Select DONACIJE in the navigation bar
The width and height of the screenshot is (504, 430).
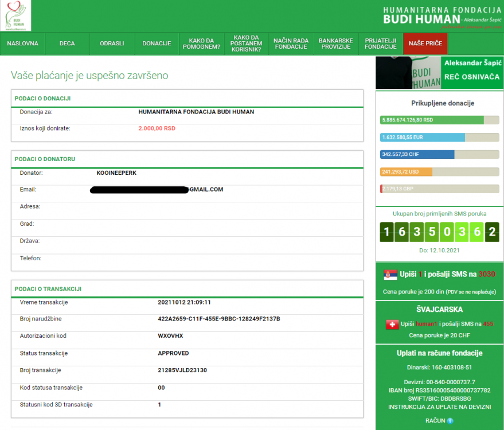(157, 44)
